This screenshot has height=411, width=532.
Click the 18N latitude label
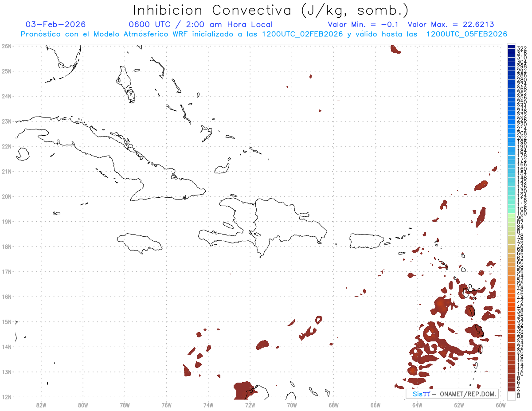(7, 247)
